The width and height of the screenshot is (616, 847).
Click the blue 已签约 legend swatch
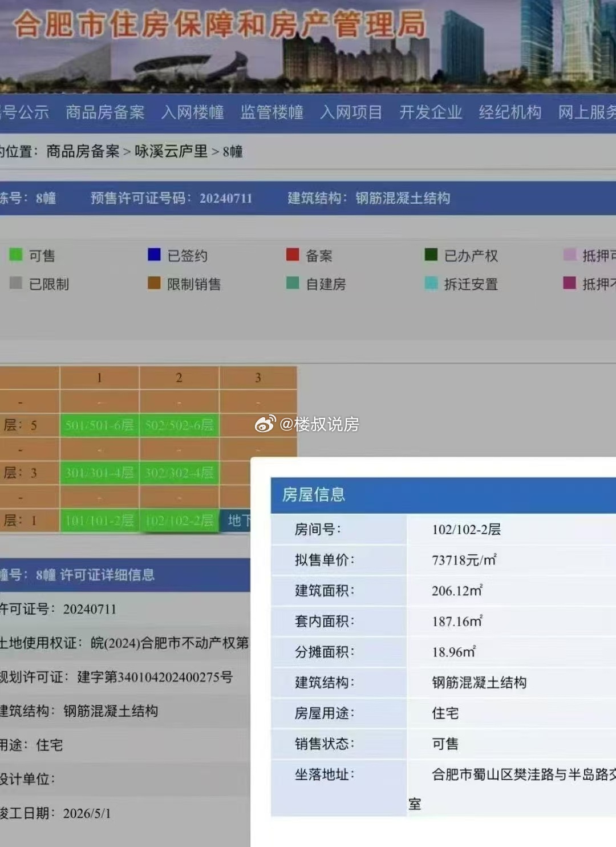154,255
